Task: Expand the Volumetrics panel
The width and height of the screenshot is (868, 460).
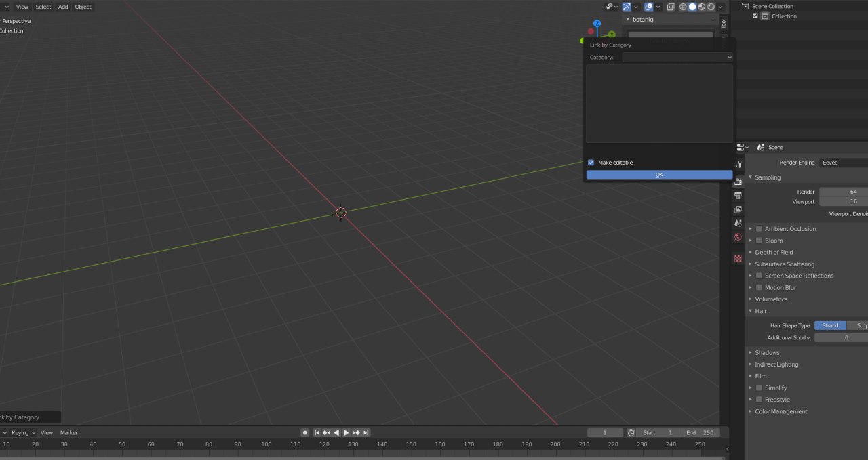Action: (751, 299)
